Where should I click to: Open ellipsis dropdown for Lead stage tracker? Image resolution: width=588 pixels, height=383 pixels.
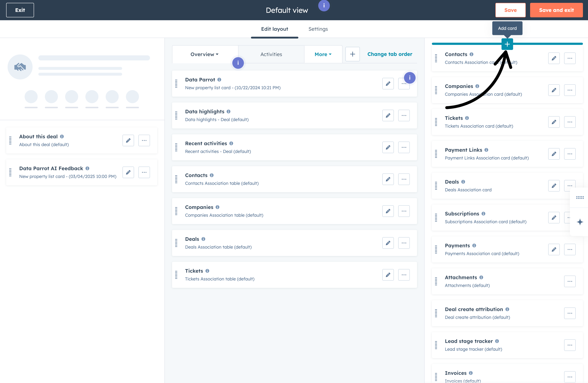coord(570,345)
